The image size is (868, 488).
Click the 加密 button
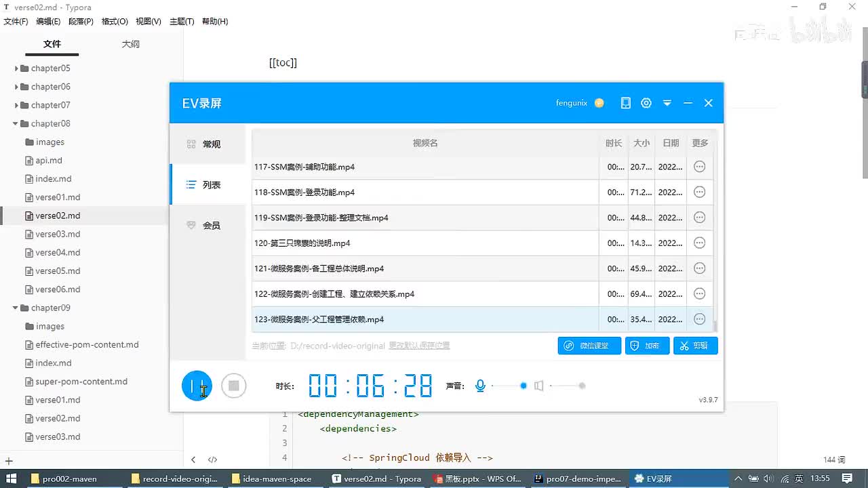[x=647, y=346]
